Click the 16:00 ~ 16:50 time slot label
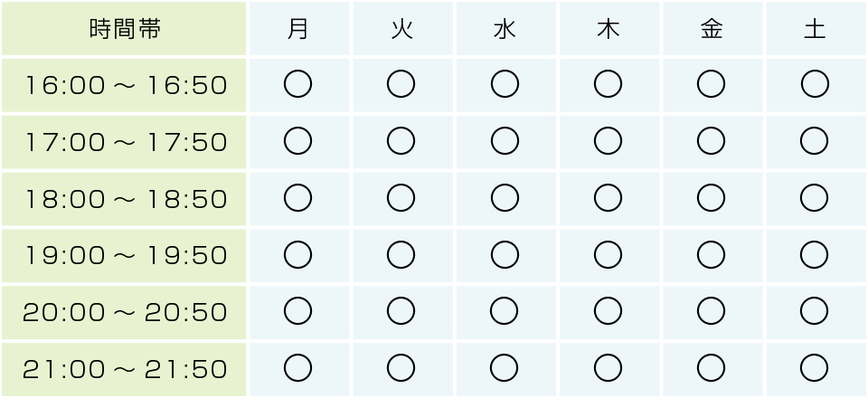 pyautogui.click(x=124, y=85)
